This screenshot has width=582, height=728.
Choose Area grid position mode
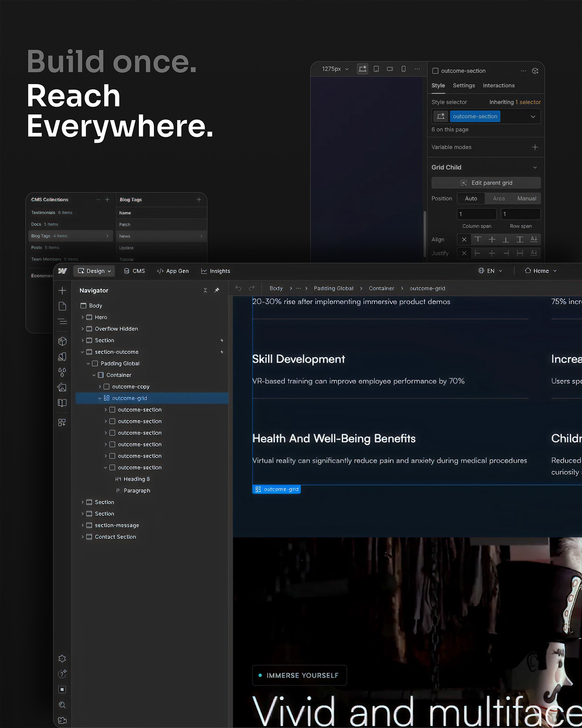point(498,198)
